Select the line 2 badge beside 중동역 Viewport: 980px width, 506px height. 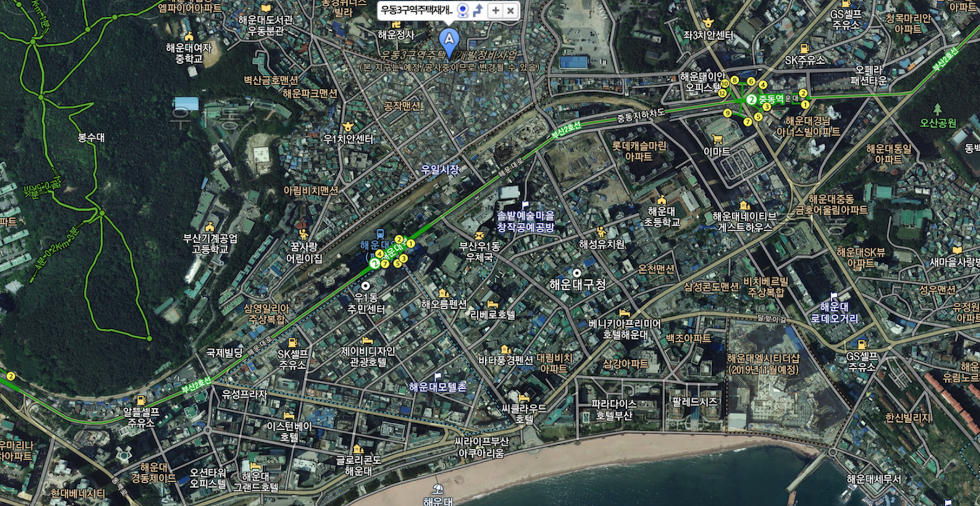[x=751, y=99]
